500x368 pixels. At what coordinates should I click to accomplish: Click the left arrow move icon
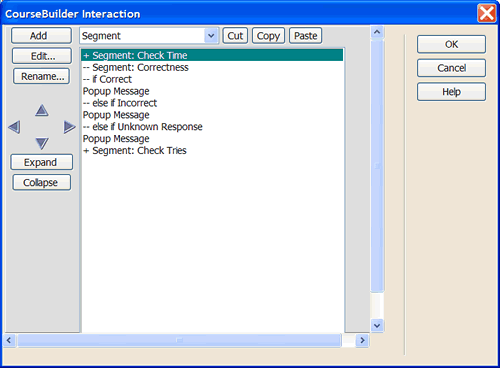[14, 127]
